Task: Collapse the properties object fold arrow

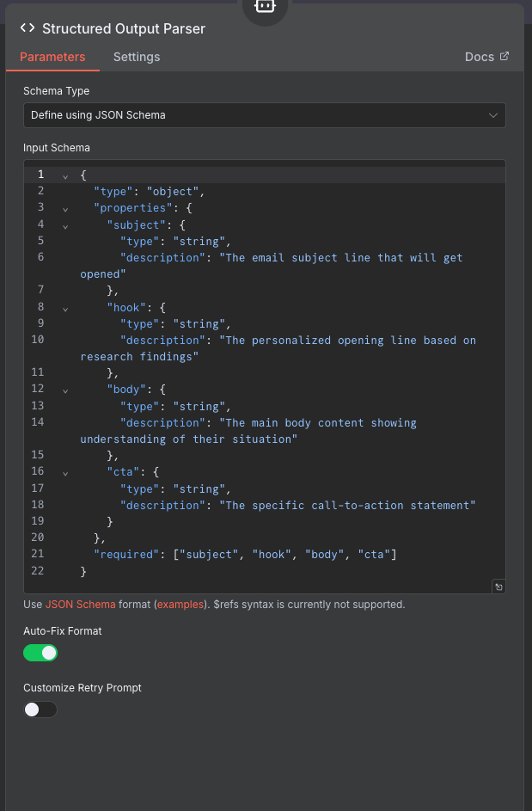Action: (66, 208)
